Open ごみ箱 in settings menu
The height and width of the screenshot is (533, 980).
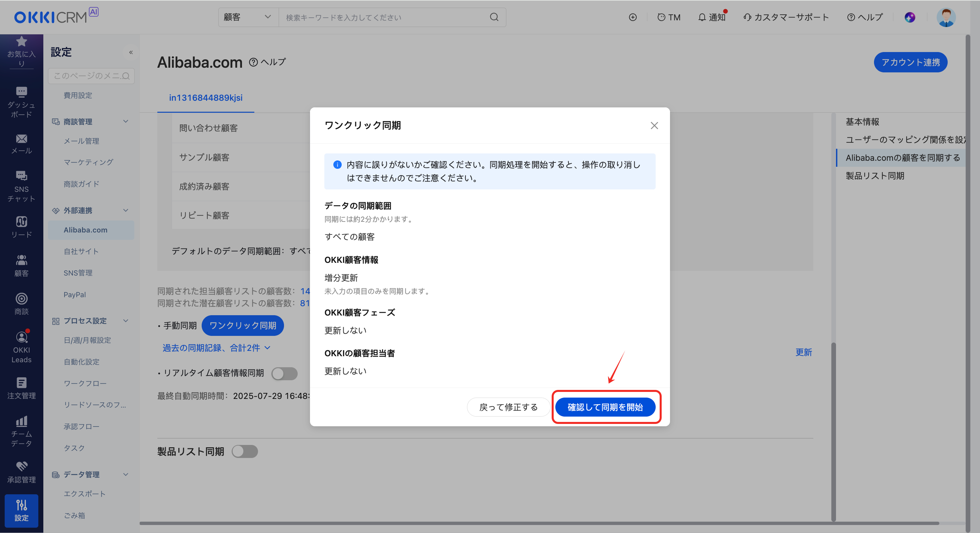(74, 515)
